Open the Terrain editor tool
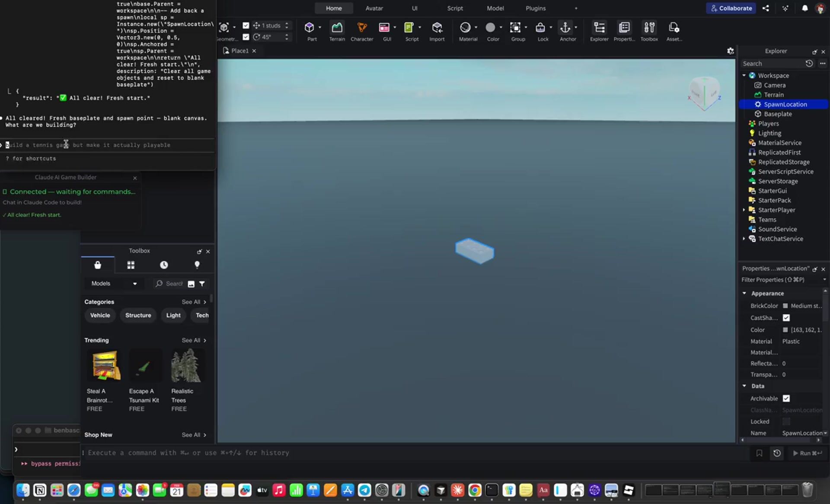This screenshot has height=504, width=830. tap(337, 28)
